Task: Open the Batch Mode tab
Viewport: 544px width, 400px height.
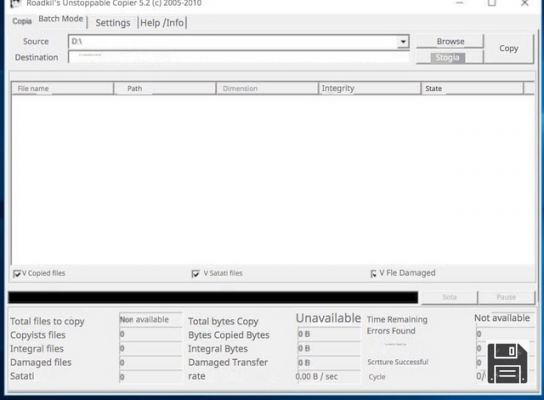Action: pos(61,19)
